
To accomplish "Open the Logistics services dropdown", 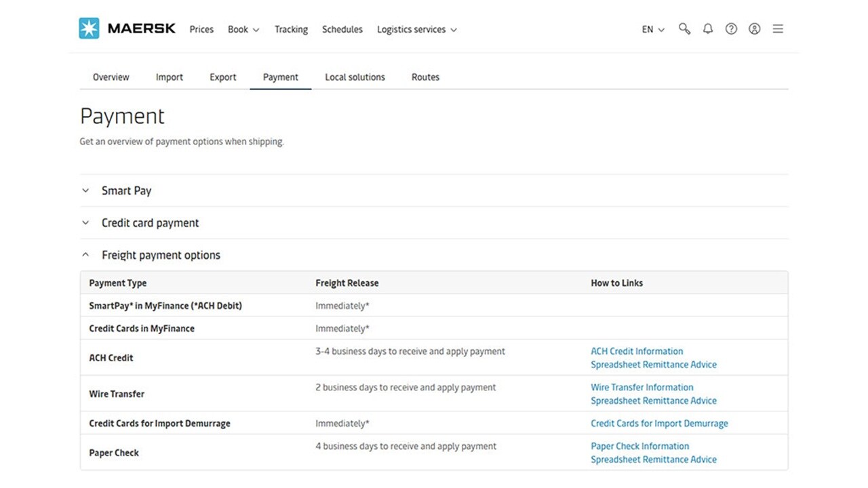I will point(416,30).
